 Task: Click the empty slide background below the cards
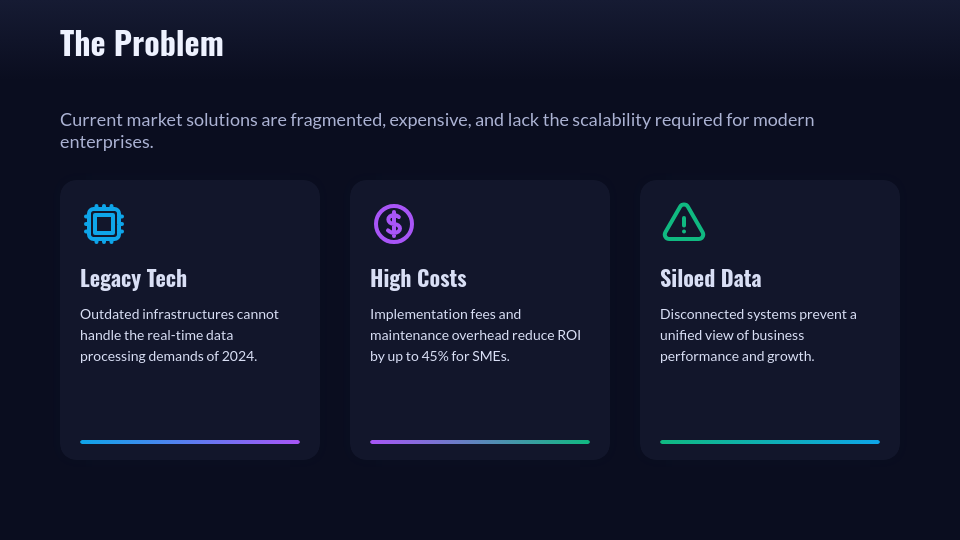480,500
